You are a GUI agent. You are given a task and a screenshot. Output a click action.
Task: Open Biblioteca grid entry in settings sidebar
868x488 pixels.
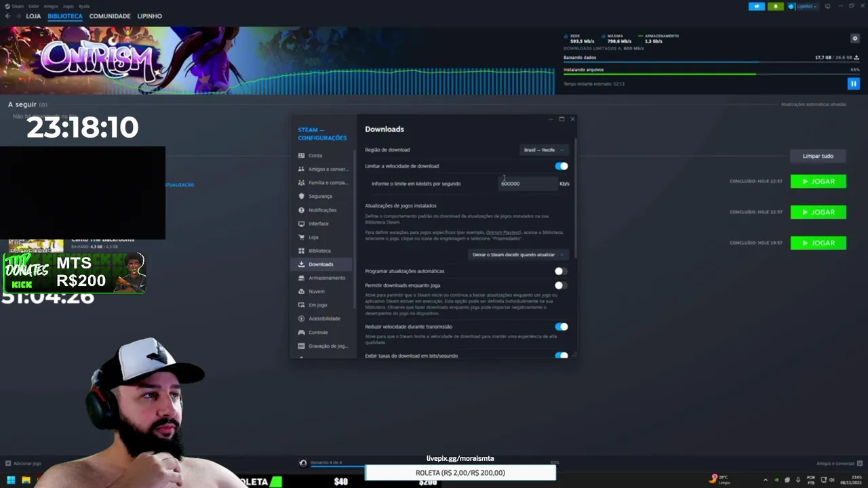click(321, 250)
